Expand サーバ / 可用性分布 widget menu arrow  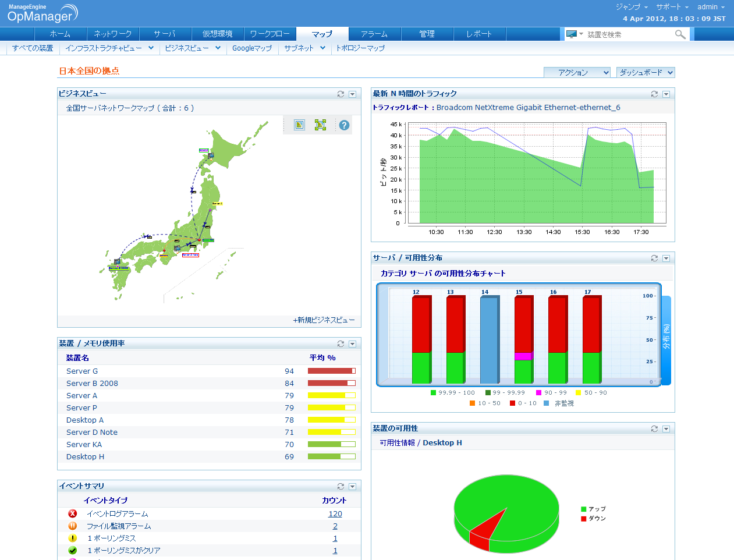coord(666,258)
